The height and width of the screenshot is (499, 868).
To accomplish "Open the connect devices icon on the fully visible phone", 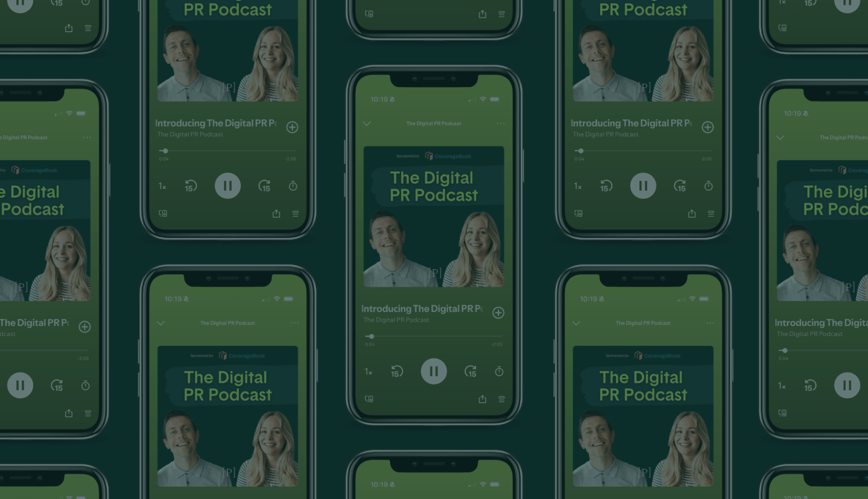I will pos(369,399).
